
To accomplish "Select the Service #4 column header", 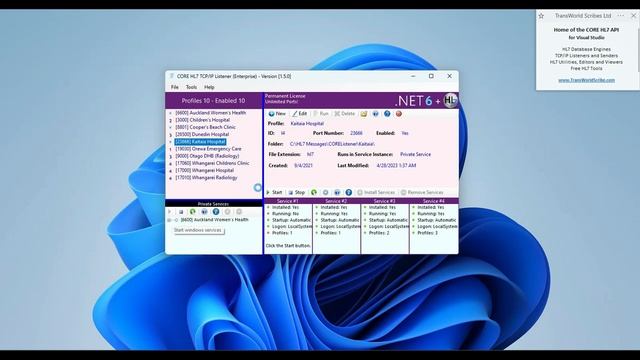I will [x=433, y=201].
